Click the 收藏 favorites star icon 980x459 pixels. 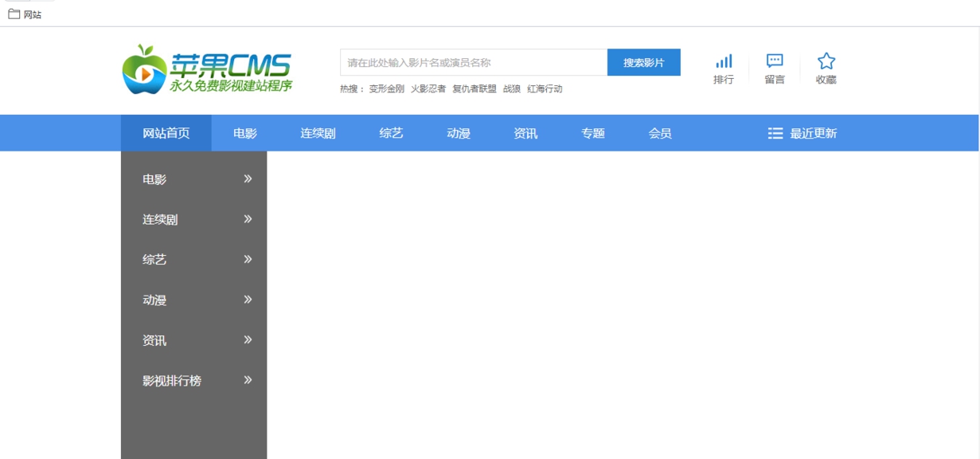826,59
